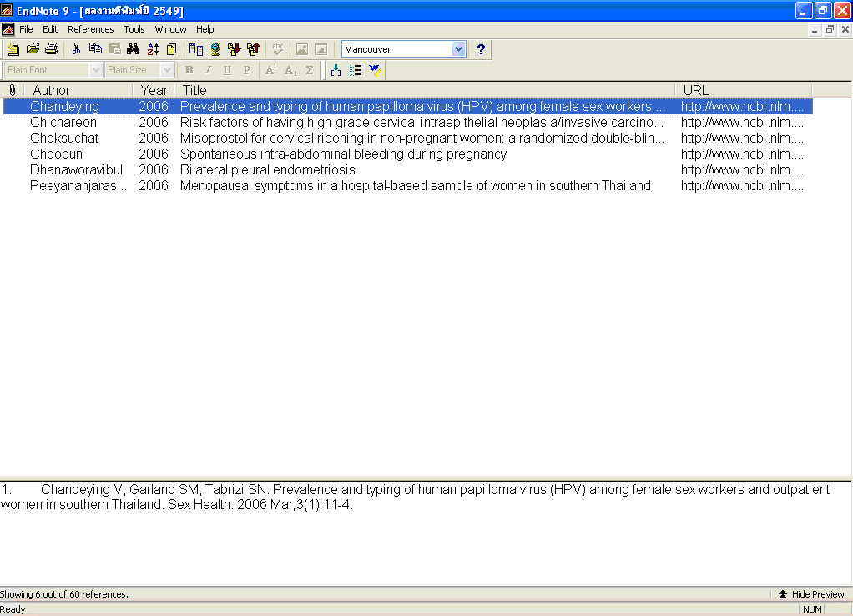Click the EndNote document icon beside File
Viewport: 853px width, 616px height.
click(x=8, y=29)
